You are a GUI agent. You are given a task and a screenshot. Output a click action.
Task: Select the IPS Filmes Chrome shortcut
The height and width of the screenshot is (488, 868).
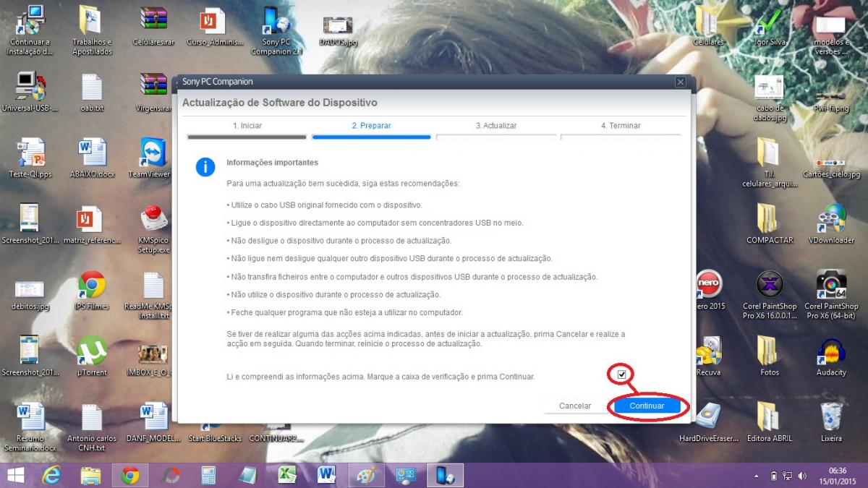pos(92,290)
